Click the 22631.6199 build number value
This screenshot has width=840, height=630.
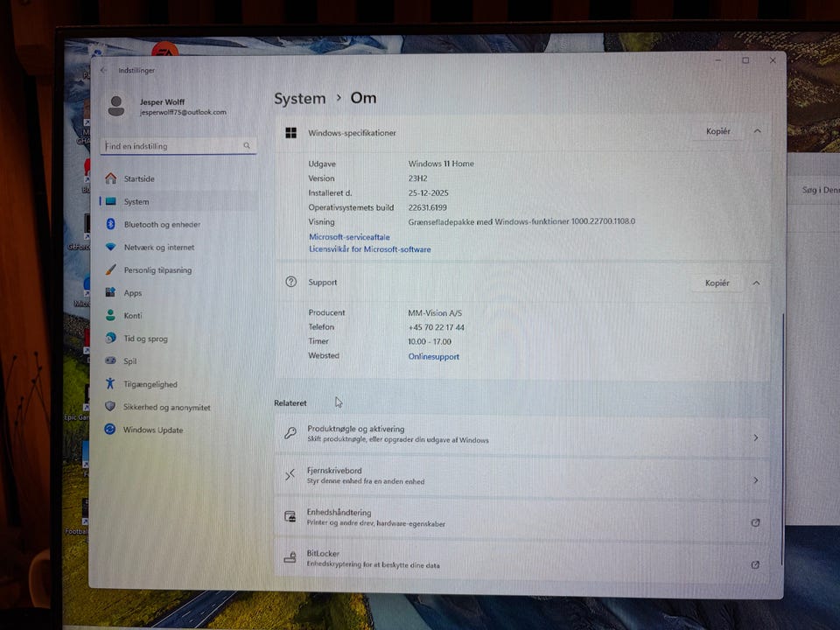(x=427, y=207)
